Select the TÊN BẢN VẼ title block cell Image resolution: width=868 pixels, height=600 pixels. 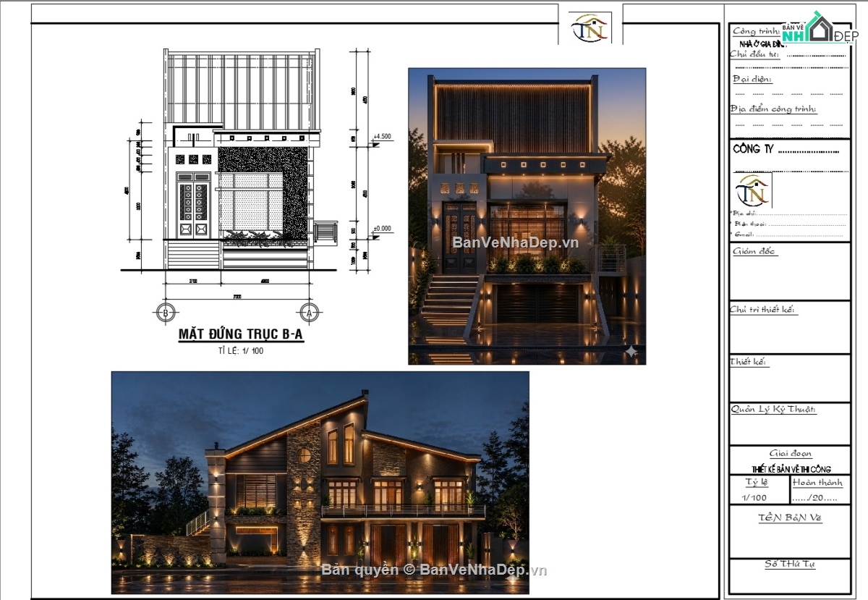click(790, 531)
